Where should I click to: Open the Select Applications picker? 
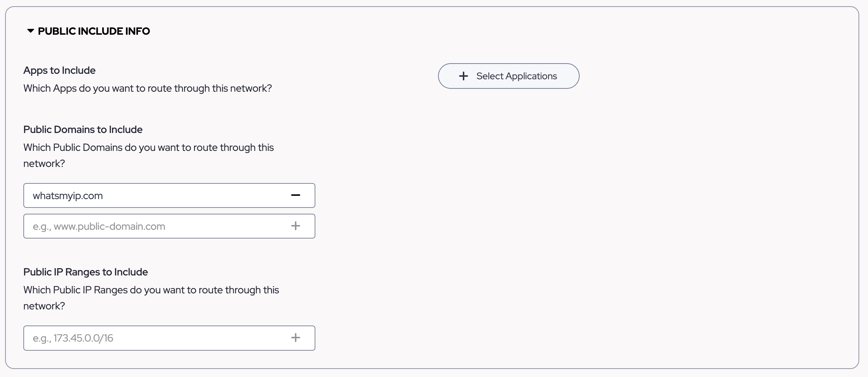(x=508, y=76)
